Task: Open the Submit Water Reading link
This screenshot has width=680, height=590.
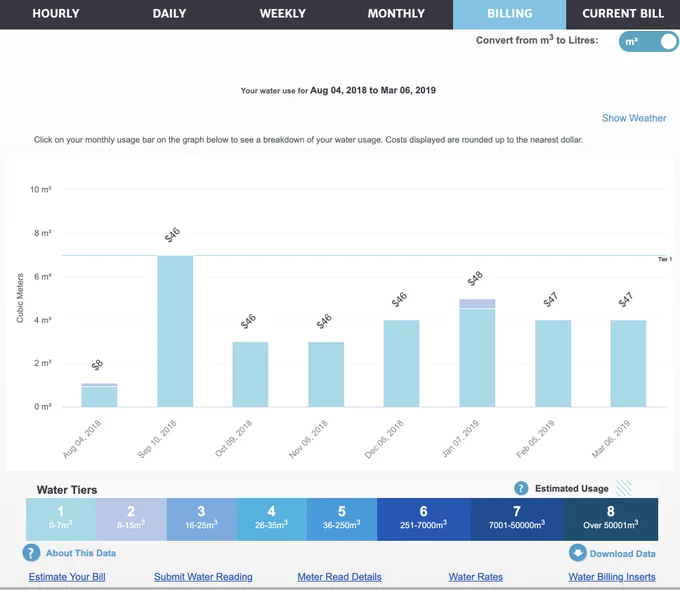Action: (203, 577)
